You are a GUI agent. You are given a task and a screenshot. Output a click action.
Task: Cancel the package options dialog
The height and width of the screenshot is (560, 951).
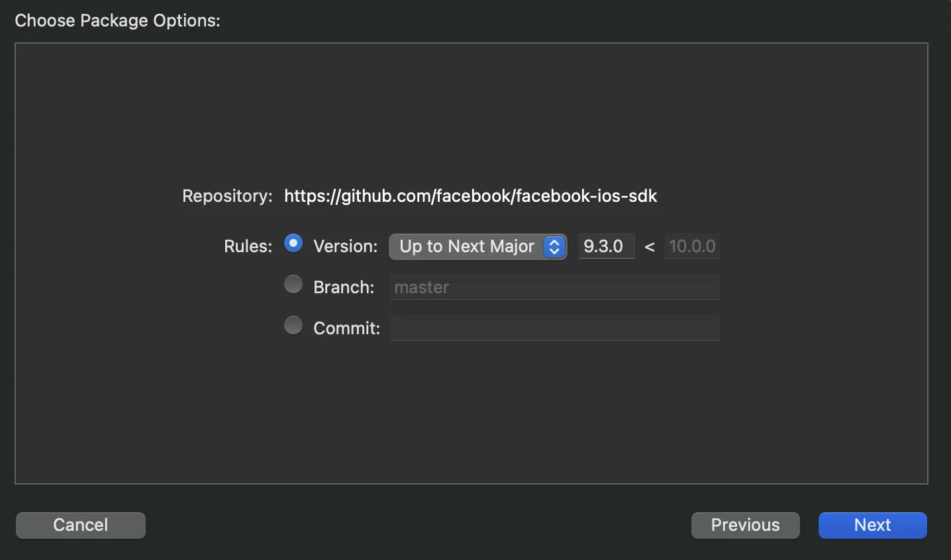click(x=81, y=525)
